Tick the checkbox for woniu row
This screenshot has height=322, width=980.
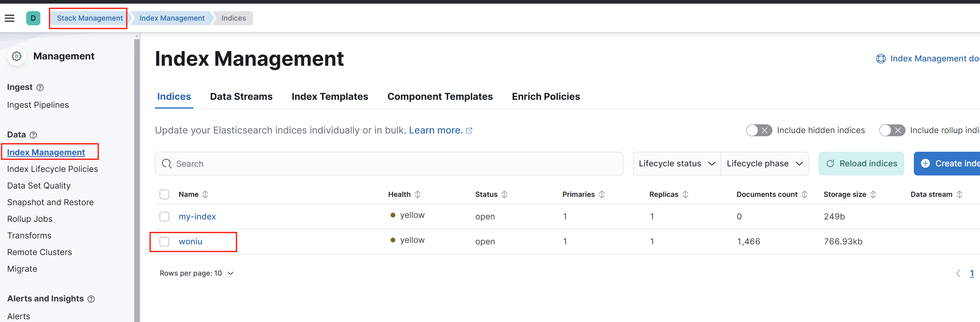pyautogui.click(x=164, y=242)
